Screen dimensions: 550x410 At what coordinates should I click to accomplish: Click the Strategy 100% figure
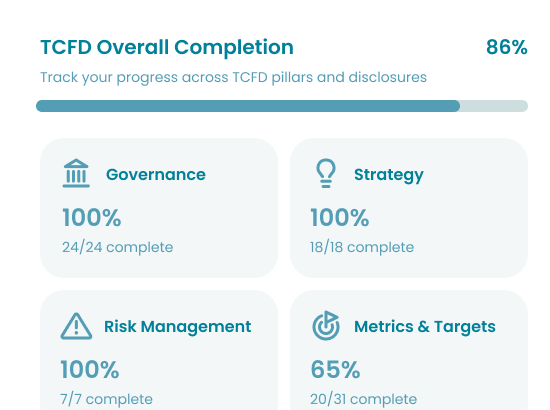[x=340, y=217]
